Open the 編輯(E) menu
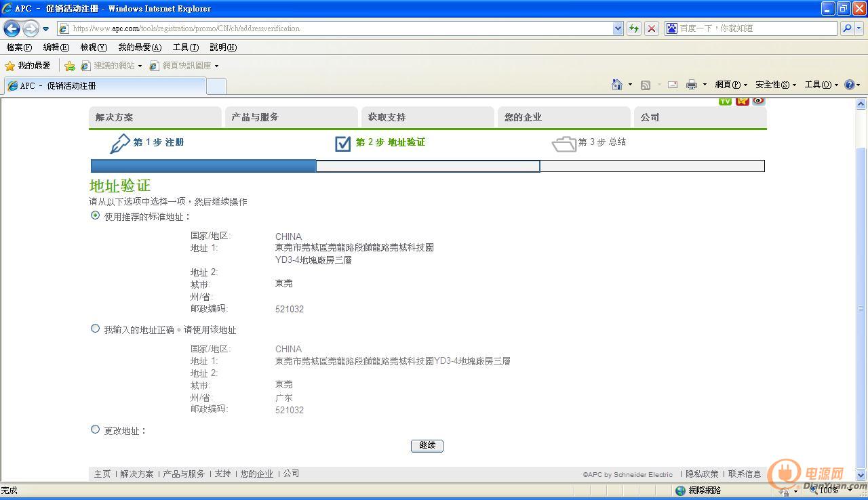868x500 pixels. click(x=56, y=47)
